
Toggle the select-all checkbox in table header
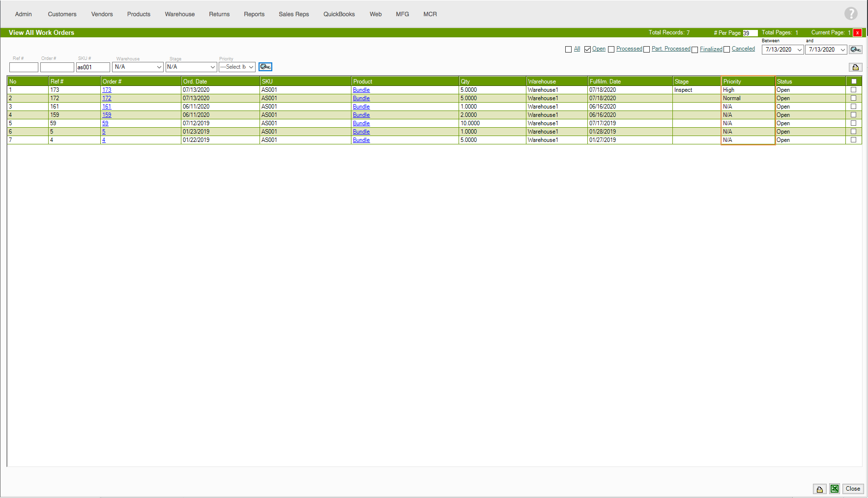[x=854, y=82]
